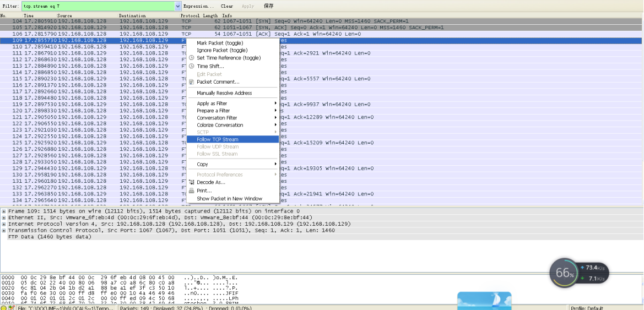Click the Expression... button
644x310 pixels.
[x=198, y=6]
